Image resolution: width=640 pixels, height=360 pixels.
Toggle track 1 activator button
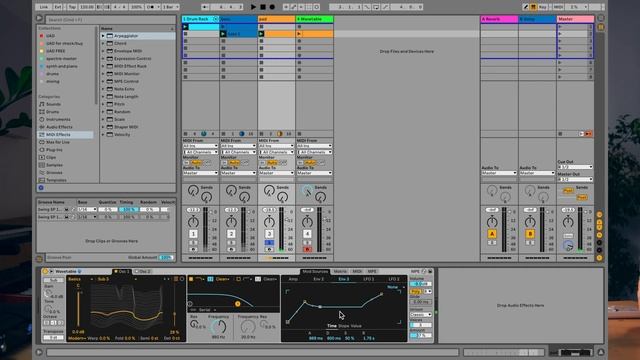(193, 234)
